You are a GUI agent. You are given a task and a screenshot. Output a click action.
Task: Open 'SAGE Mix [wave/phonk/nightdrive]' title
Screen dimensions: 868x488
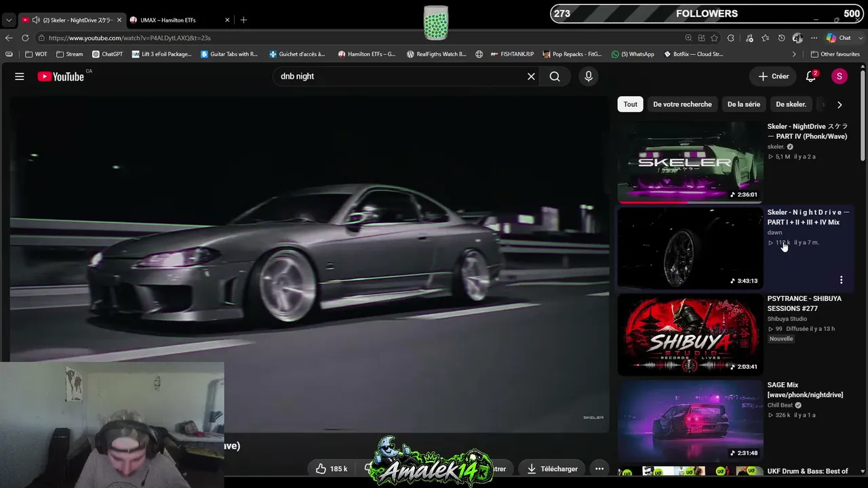[x=805, y=390]
